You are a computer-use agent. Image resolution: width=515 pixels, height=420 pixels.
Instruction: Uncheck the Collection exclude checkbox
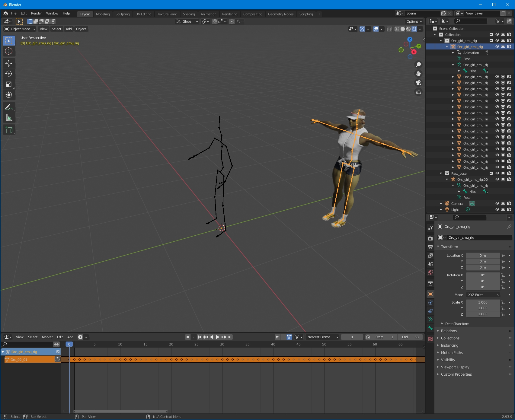pyautogui.click(x=491, y=34)
